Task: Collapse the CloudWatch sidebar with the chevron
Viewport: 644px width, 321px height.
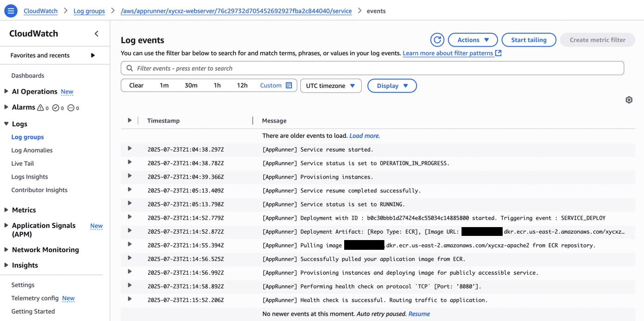Action: coord(97,34)
